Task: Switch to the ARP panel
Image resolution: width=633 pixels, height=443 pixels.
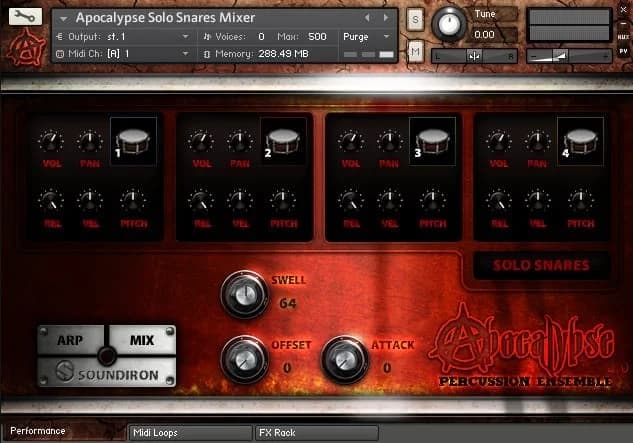Action: click(70, 341)
